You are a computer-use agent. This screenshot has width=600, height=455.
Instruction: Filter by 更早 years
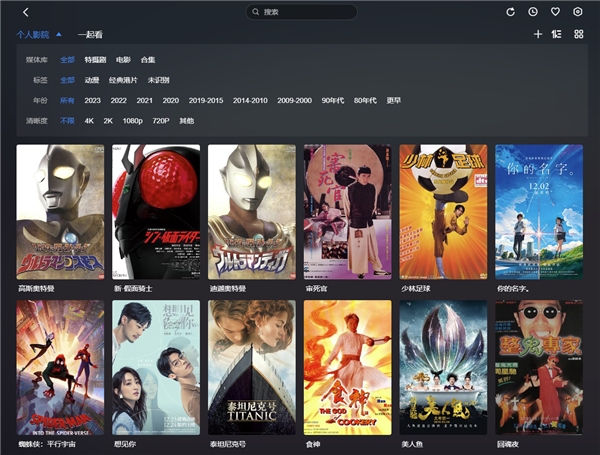pyautogui.click(x=394, y=100)
